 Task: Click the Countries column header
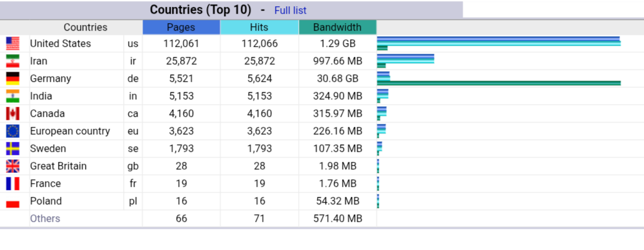point(85,27)
